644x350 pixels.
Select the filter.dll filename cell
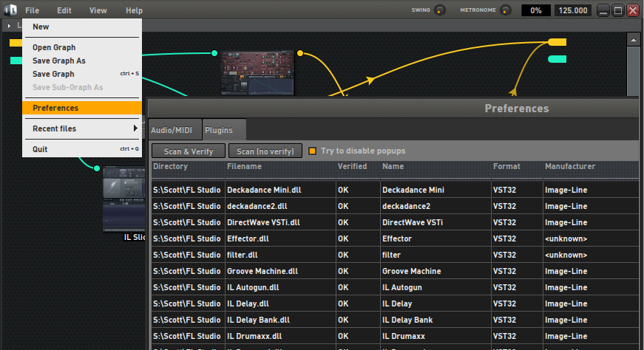pos(280,255)
